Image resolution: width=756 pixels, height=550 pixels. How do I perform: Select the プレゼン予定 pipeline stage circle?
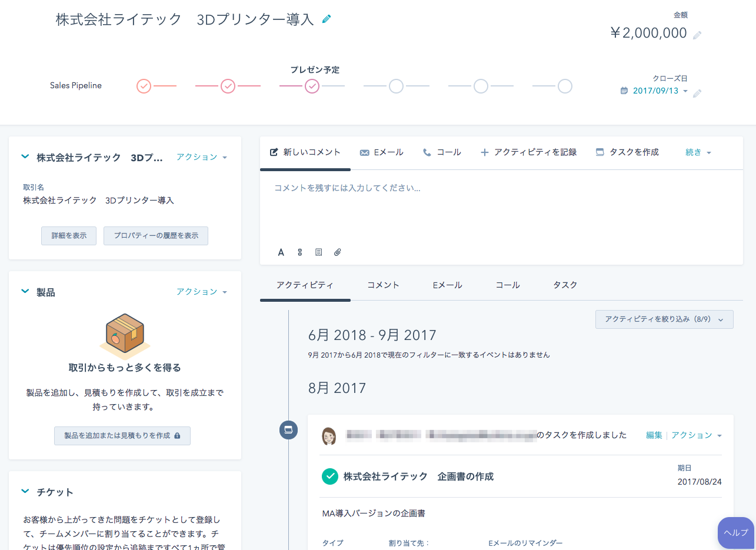tap(312, 86)
